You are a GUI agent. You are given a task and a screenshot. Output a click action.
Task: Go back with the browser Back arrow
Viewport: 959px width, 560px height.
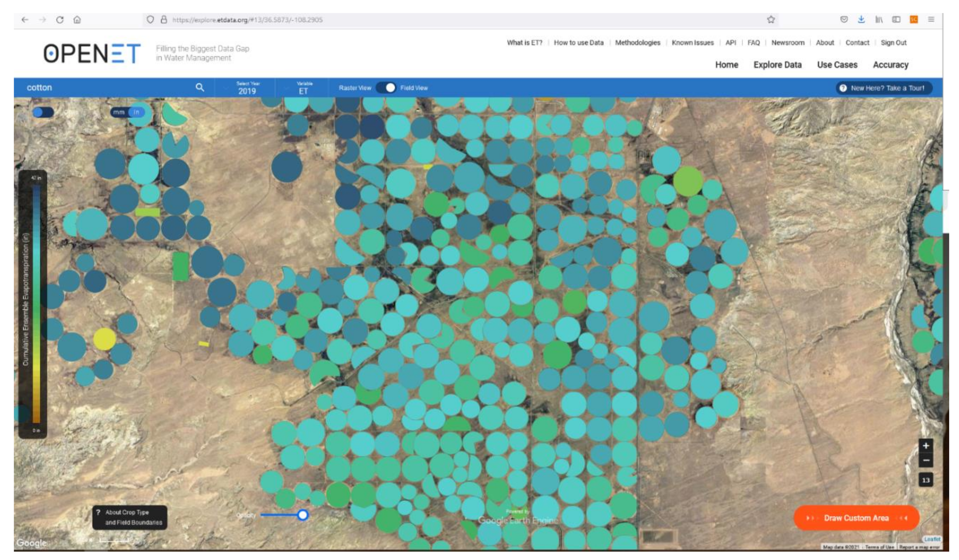[x=25, y=20]
